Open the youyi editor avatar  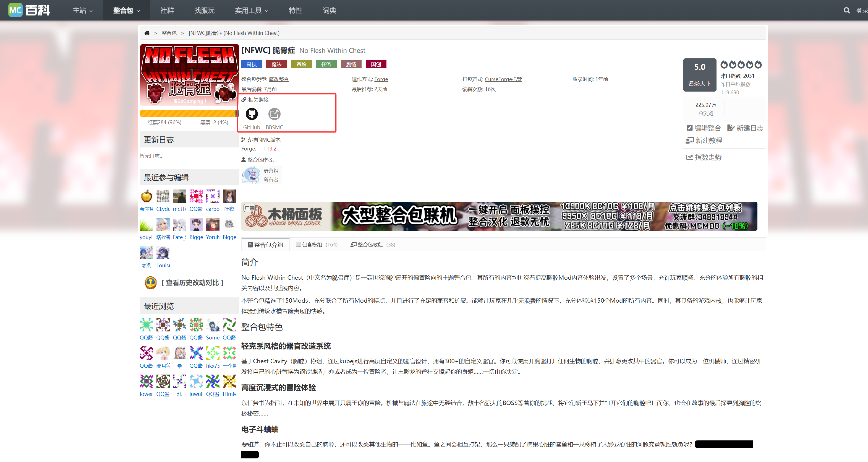pos(147,225)
